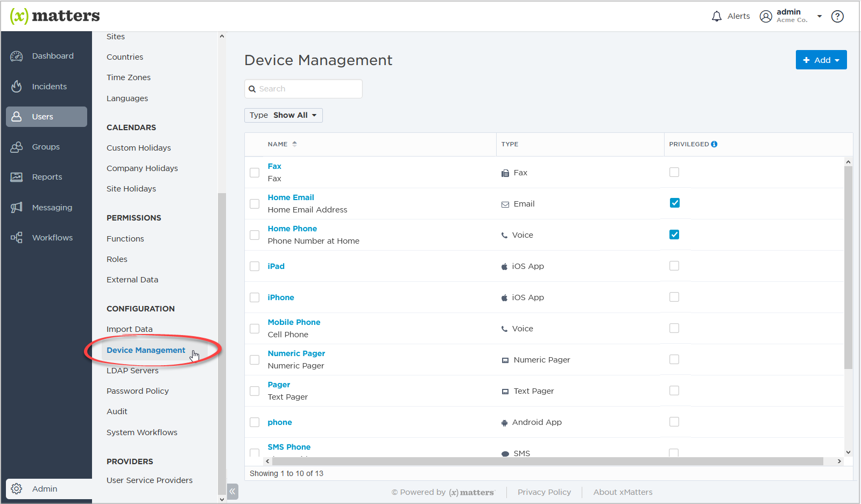
Task: Click the xMatters logo
Action: [x=55, y=16]
